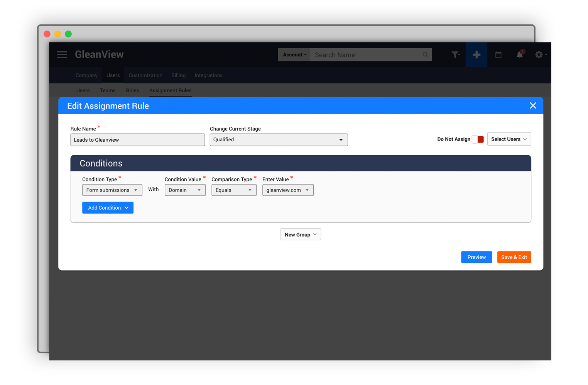588x385 pixels.
Task: Focus the Rule Name input field
Action: (x=137, y=140)
